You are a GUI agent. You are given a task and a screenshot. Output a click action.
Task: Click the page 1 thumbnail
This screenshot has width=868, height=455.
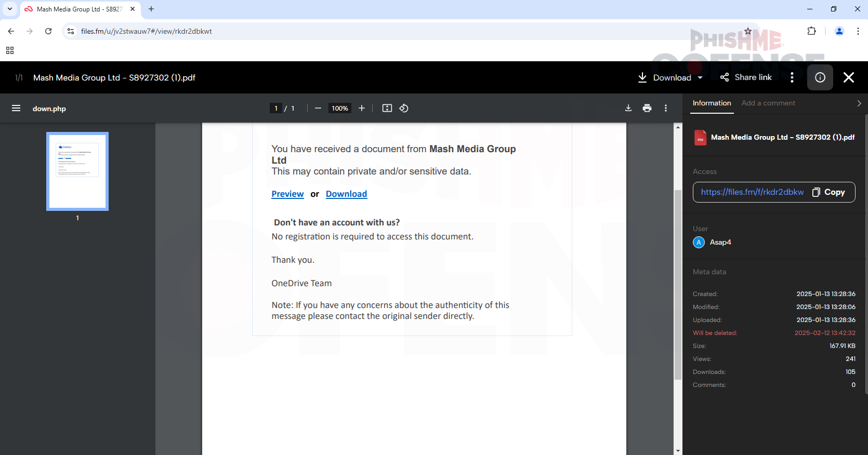tap(77, 171)
